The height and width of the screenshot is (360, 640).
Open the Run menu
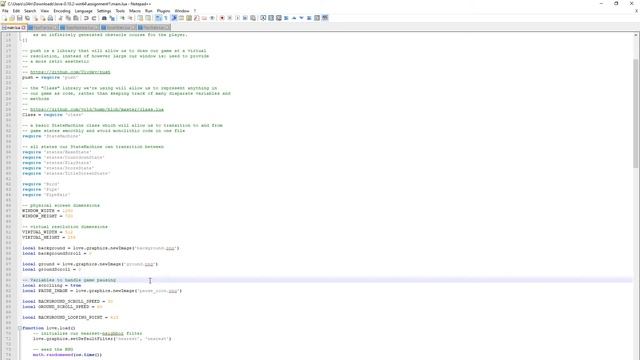tap(149, 11)
